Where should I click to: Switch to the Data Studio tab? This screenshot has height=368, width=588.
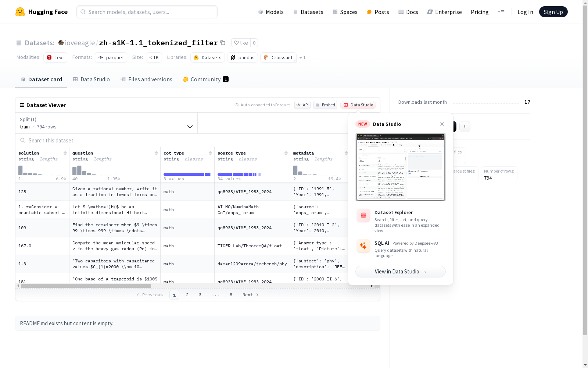pyautogui.click(x=92, y=79)
